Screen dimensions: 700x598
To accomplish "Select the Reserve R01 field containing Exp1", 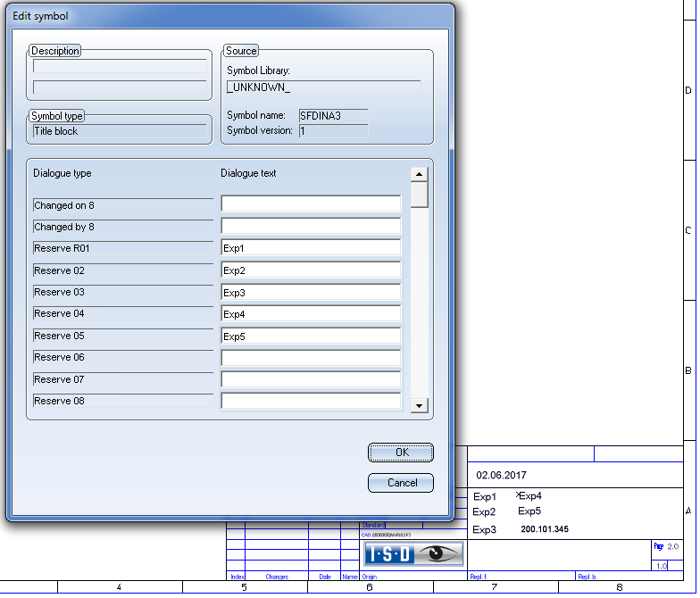I will [x=311, y=248].
